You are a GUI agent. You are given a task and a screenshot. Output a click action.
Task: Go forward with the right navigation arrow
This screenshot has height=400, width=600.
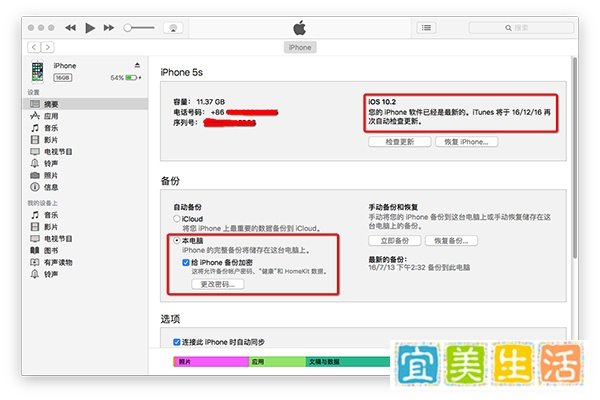(47, 47)
